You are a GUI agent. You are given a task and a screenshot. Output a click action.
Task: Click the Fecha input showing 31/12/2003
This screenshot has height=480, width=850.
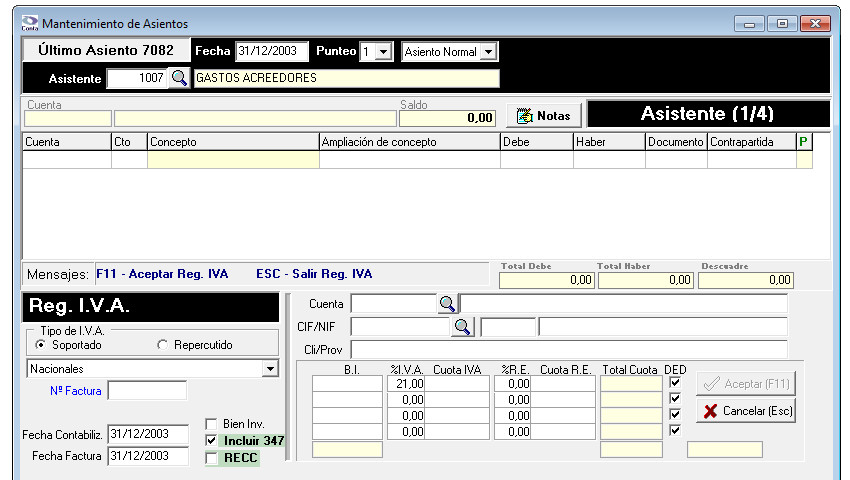pos(272,52)
